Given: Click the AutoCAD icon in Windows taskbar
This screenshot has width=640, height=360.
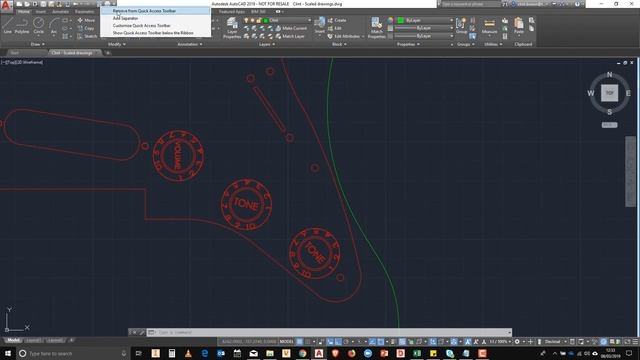Looking at the screenshot, I should [319, 353].
